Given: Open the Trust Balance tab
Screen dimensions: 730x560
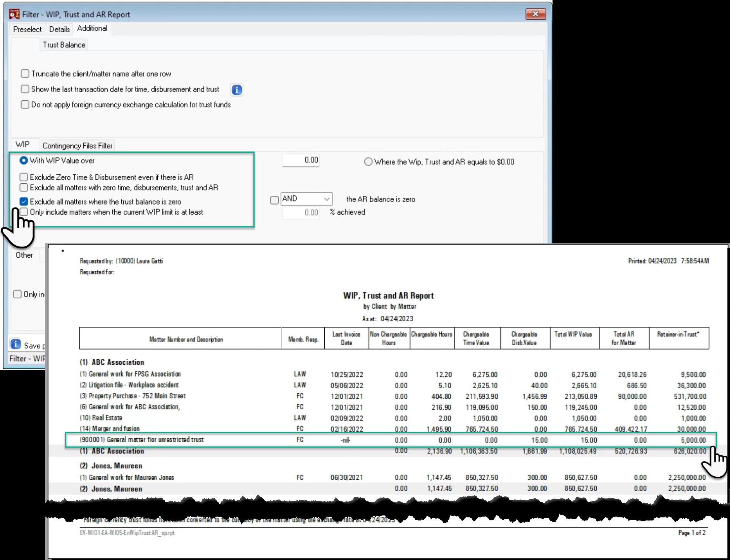Looking at the screenshot, I should 64,45.
